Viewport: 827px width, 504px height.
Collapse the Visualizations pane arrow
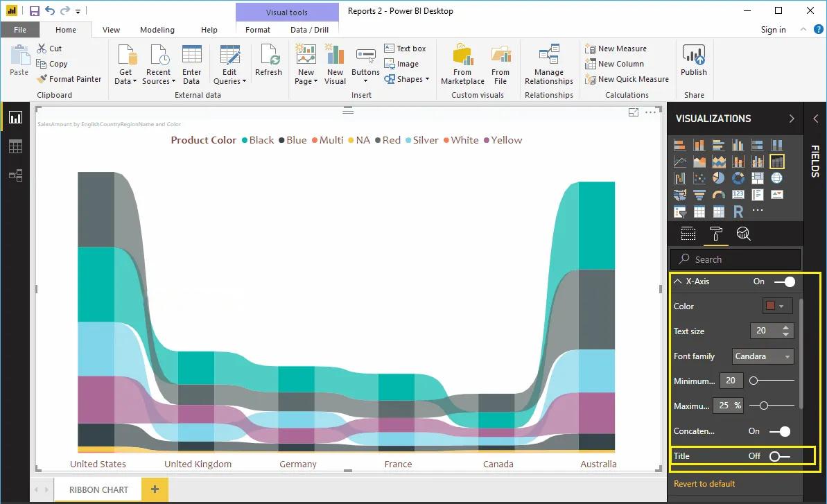click(792, 119)
